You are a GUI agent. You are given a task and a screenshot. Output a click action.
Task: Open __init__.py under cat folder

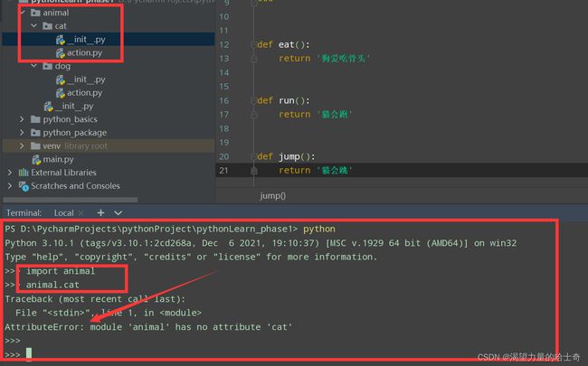pyautogui.click(x=86, y=39)
